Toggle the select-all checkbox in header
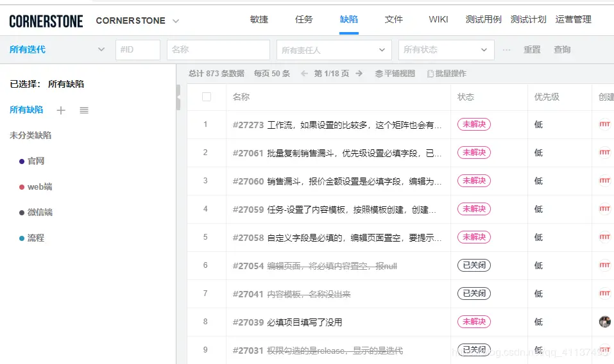Viewport: 614px width, 364px height. coord(207,97)
